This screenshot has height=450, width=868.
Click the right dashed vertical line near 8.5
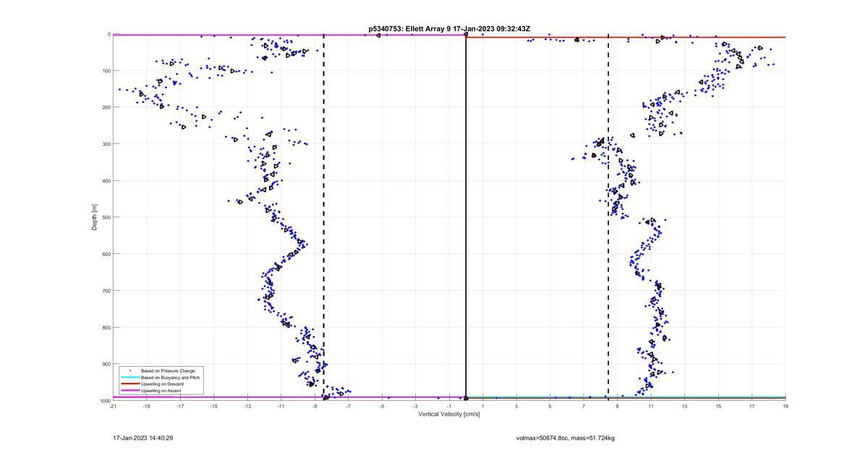tap(608, 217)
